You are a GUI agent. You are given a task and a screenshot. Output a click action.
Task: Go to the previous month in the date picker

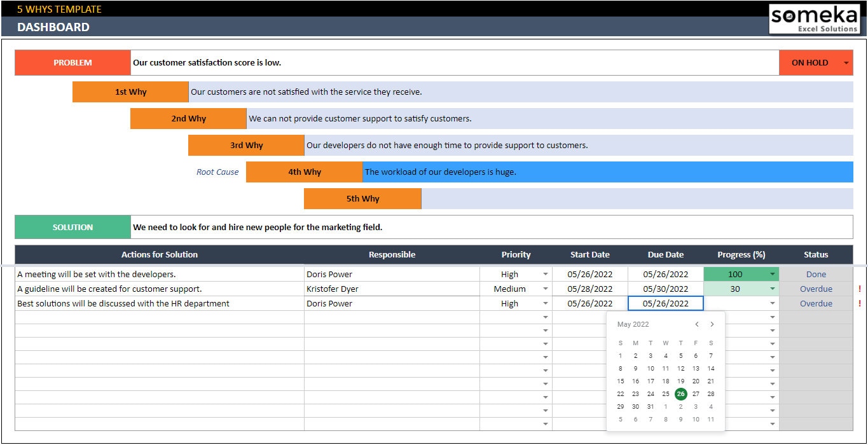tap(697, 324)
